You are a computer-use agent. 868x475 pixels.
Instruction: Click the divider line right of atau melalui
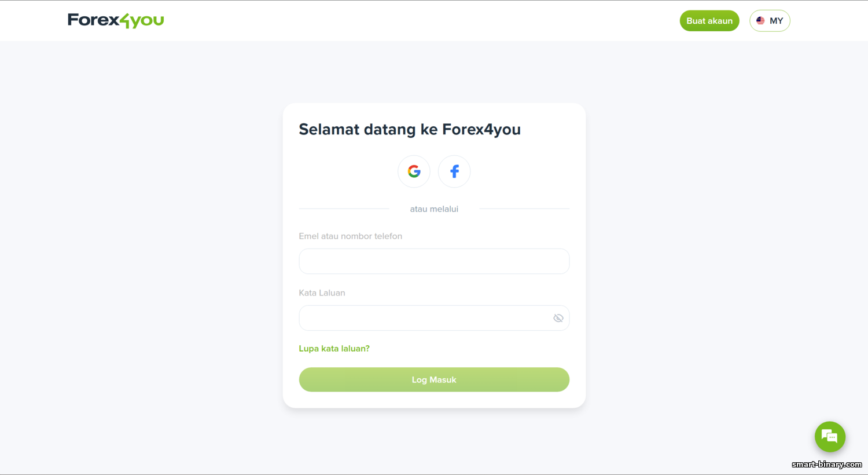click(524, 209)
